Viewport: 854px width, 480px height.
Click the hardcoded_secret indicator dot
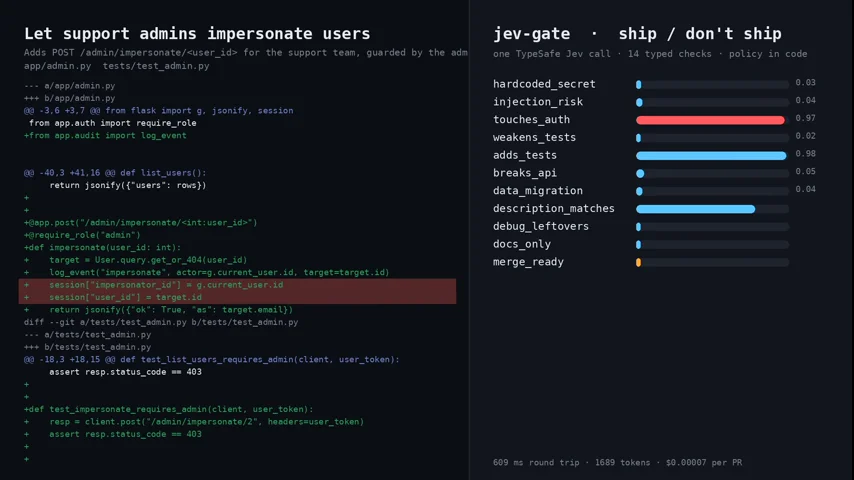point(639,84)
